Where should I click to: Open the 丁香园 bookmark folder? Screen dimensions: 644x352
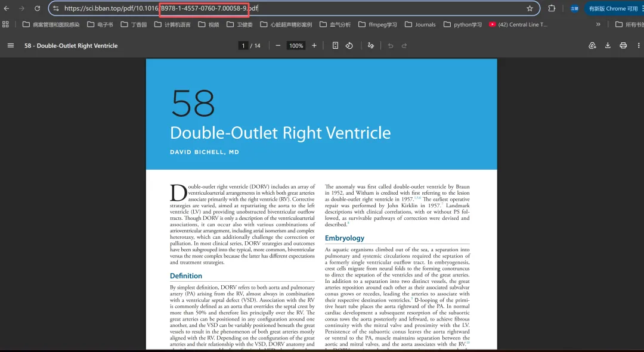coord(134,24)
